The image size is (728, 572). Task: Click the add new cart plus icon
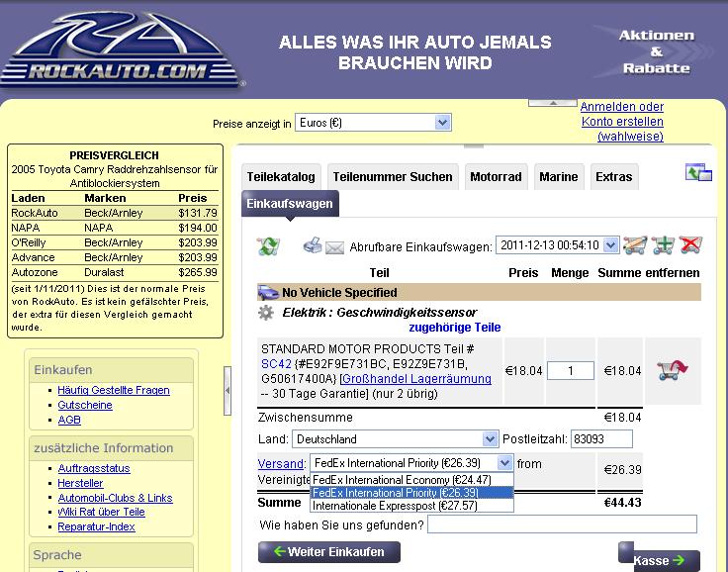click(664, 244)
